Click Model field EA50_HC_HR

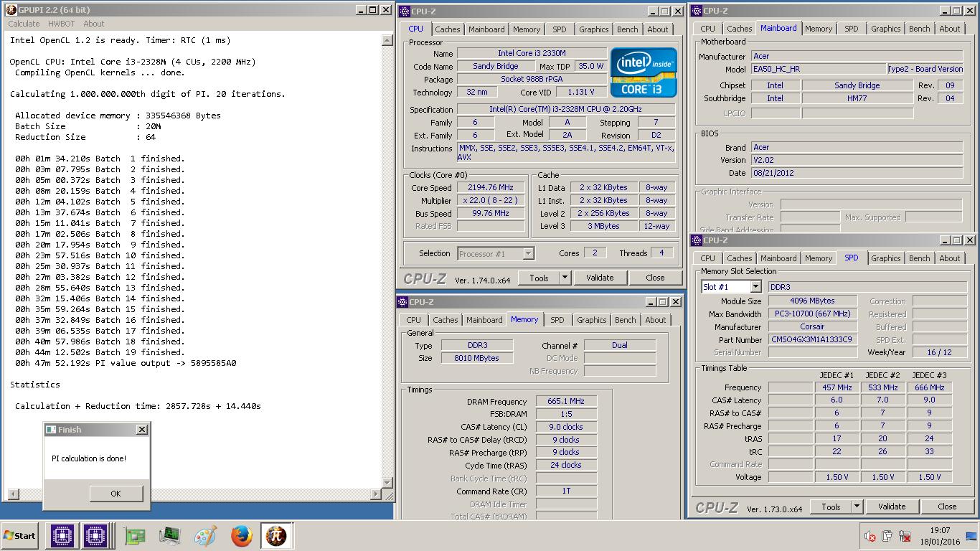pos(819,70)
